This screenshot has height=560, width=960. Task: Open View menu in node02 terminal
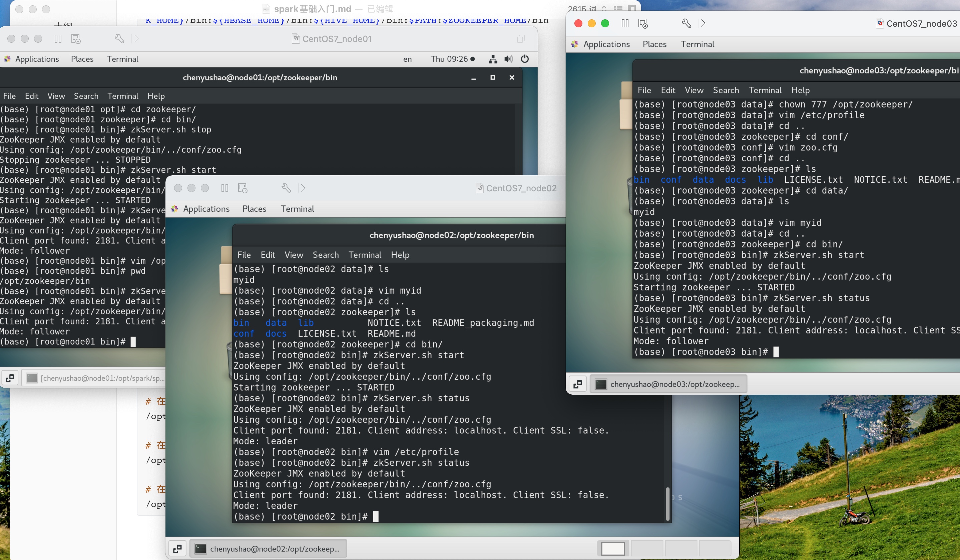(x=294, y=255)
